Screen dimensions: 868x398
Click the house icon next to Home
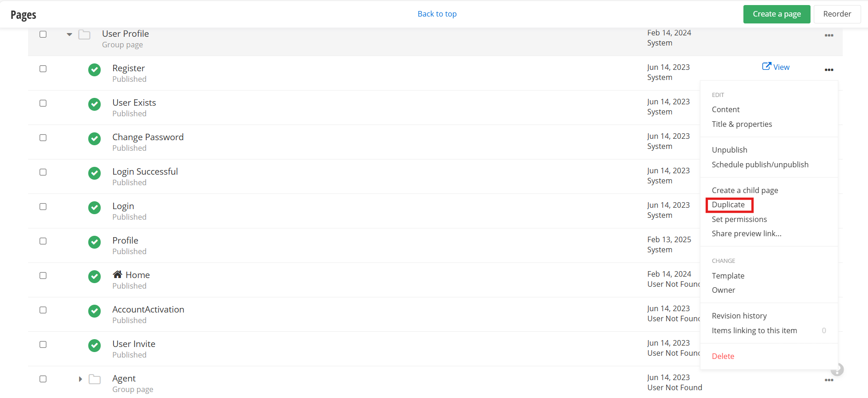[x=118, y=274]
